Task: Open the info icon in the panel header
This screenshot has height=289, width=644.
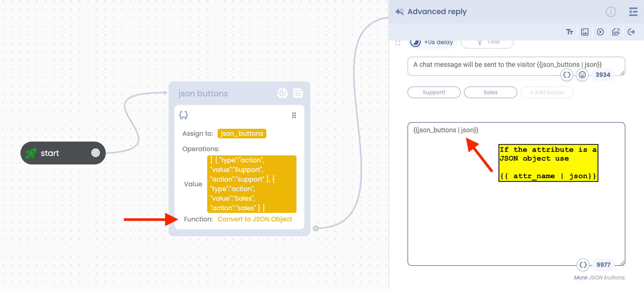Action: (611, 12)
